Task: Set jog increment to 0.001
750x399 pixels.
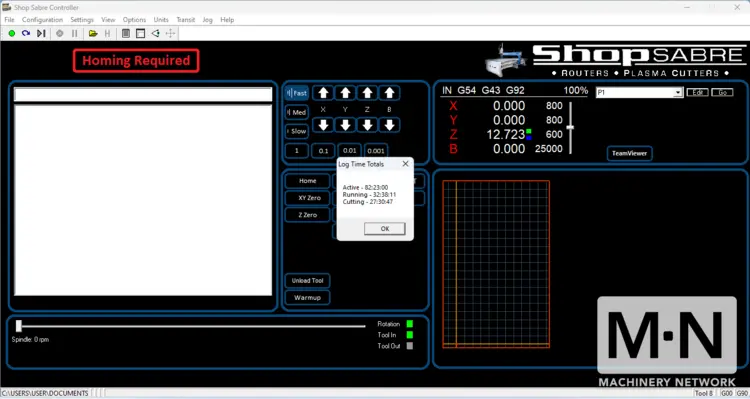Action: [x=376, y=151]
